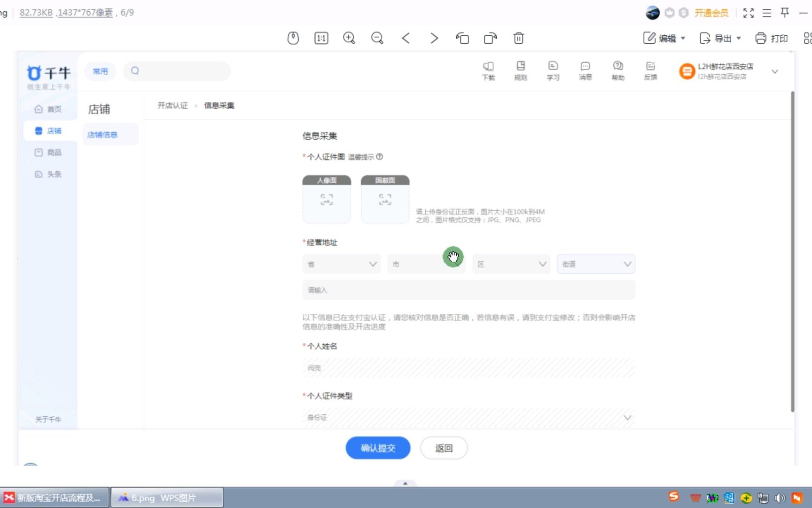Rotate image clockwise icon

(491, 38)
